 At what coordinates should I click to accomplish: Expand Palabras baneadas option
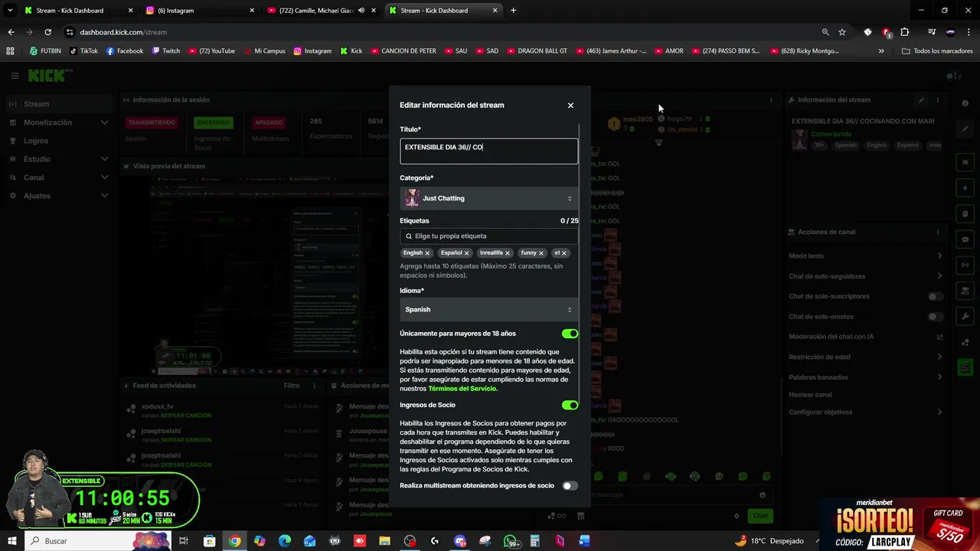pyautogui.click(x=866, y=377)
